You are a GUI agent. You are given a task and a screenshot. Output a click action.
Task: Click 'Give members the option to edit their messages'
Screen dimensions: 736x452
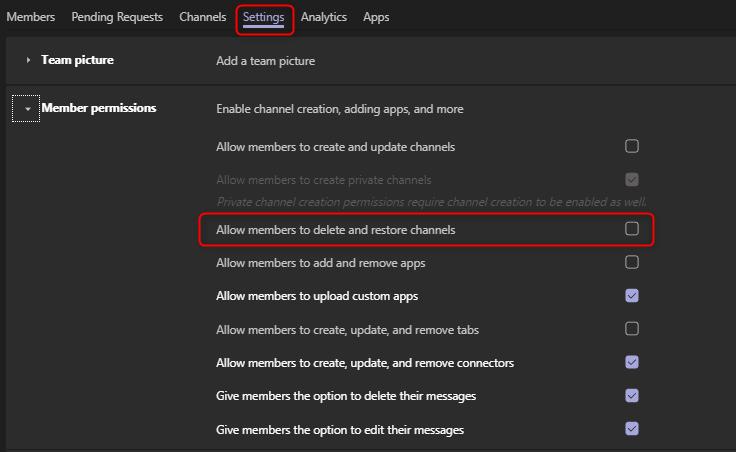pyautogui.click(x=340, y=430)
